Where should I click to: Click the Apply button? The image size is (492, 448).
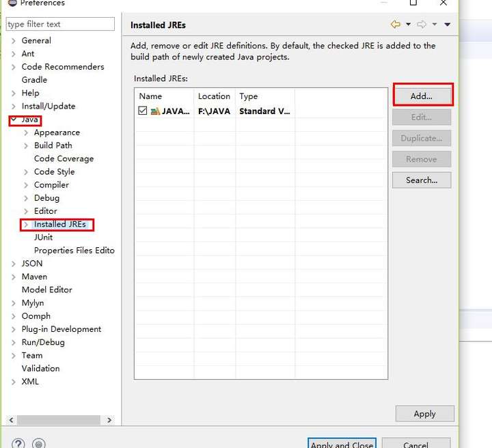[424, 414]
